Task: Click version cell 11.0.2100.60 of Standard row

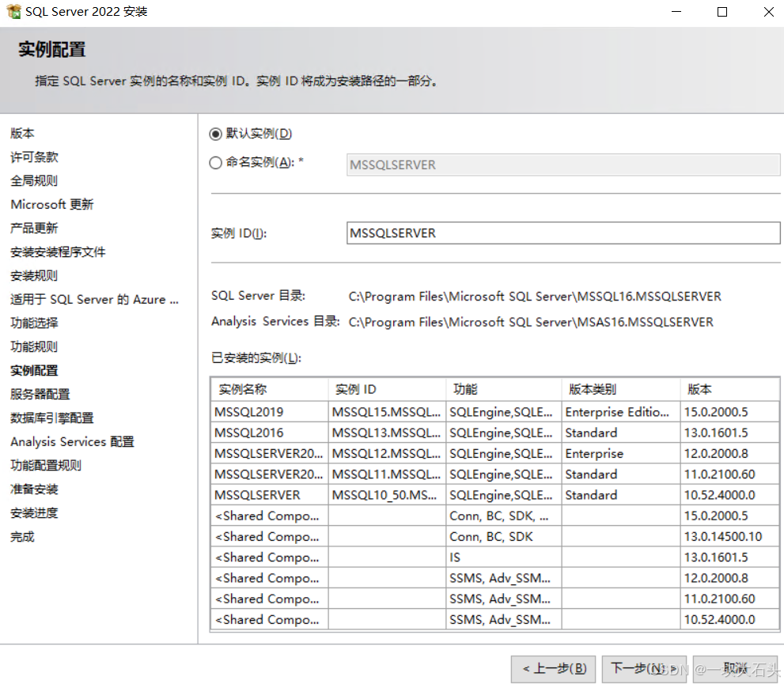Action: (x=729, y=474)
